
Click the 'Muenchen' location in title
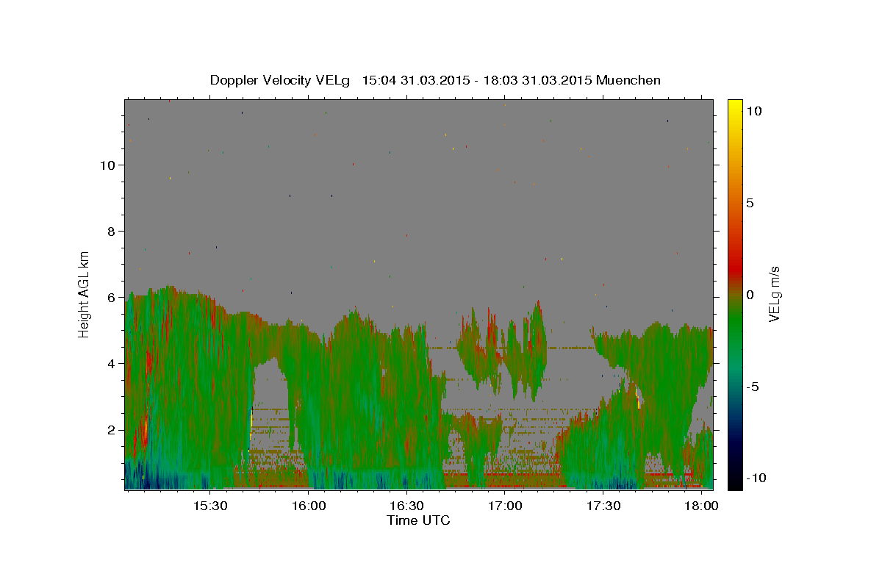point(628,80)
